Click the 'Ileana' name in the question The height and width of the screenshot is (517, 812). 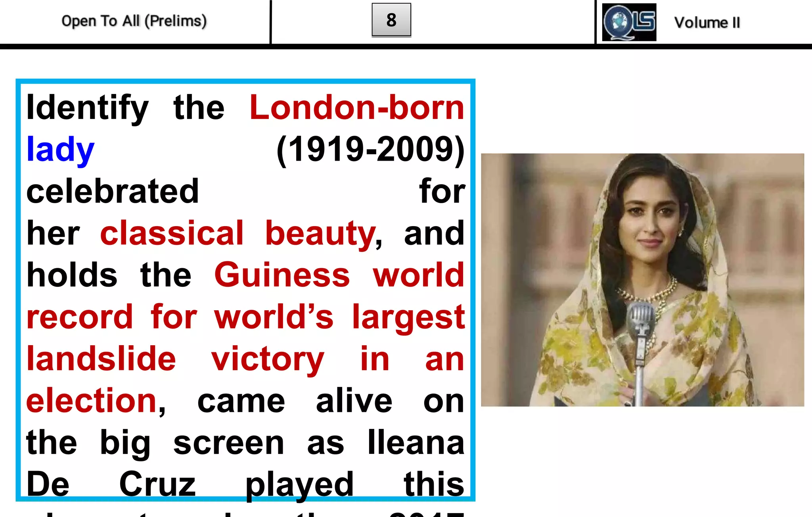point(416,442)
